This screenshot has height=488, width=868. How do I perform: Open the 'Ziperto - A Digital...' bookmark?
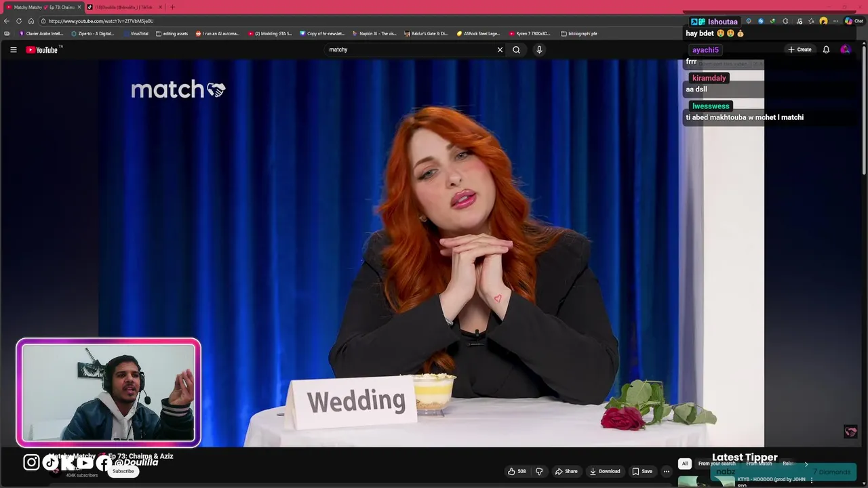(93, 33)
